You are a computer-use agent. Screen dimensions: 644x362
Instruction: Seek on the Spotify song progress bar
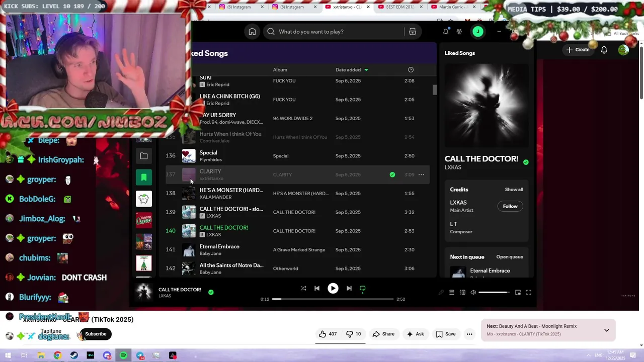coord(333,299)
